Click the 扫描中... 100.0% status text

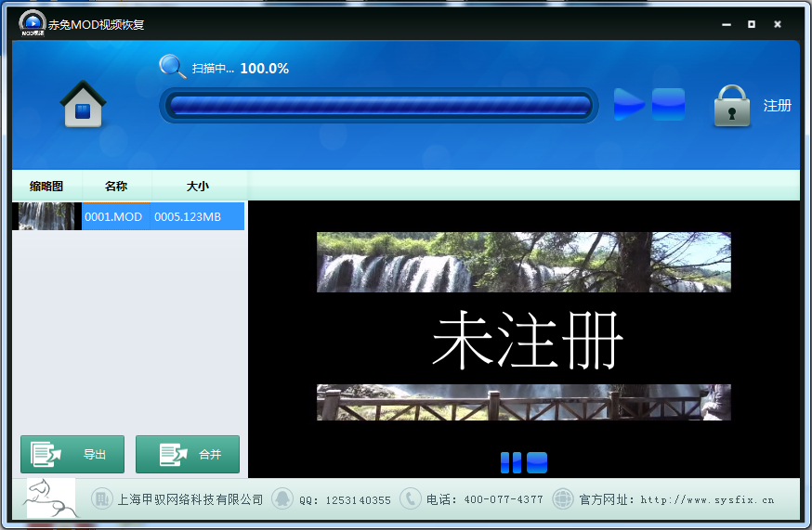[x=241, y=69]
